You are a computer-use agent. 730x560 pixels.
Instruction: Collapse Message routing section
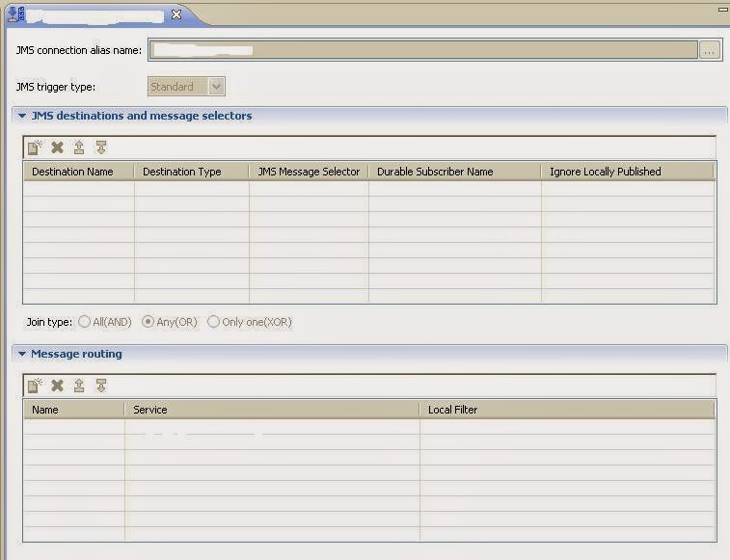click(22, 354)
